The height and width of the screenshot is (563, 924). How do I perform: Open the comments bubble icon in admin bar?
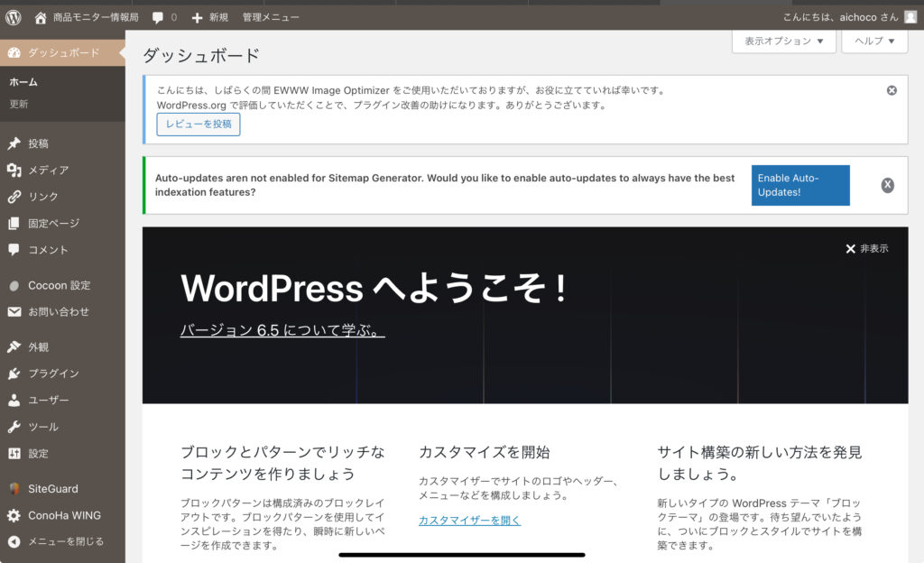point(158,18)
